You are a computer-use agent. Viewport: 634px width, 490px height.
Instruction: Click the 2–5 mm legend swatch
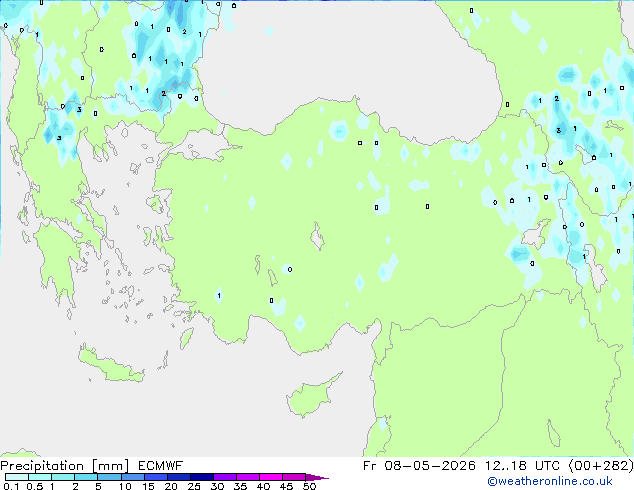click(86, 477)
